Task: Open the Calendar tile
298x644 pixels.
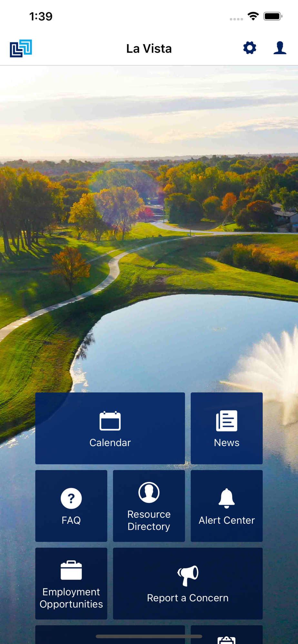Action: pyautogui.click(x=110, y=428)
